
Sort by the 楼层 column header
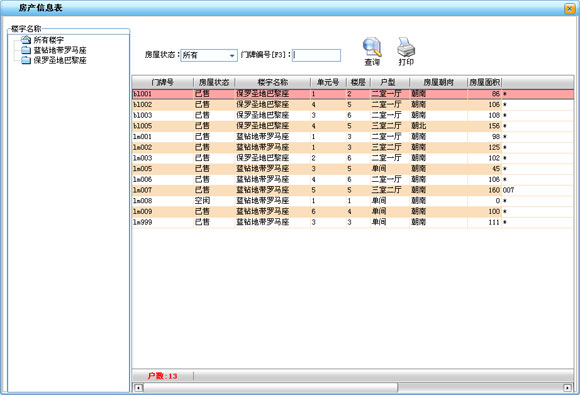[358, 82]
